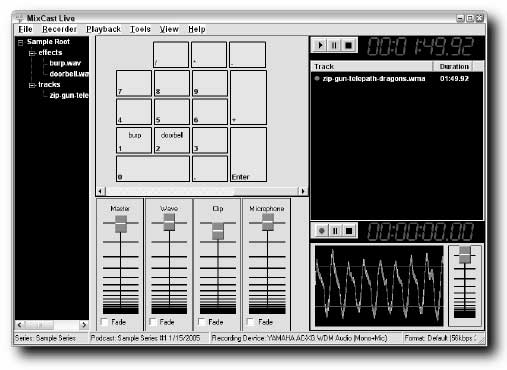
Task: Pause the recorder
Action: 335,230
